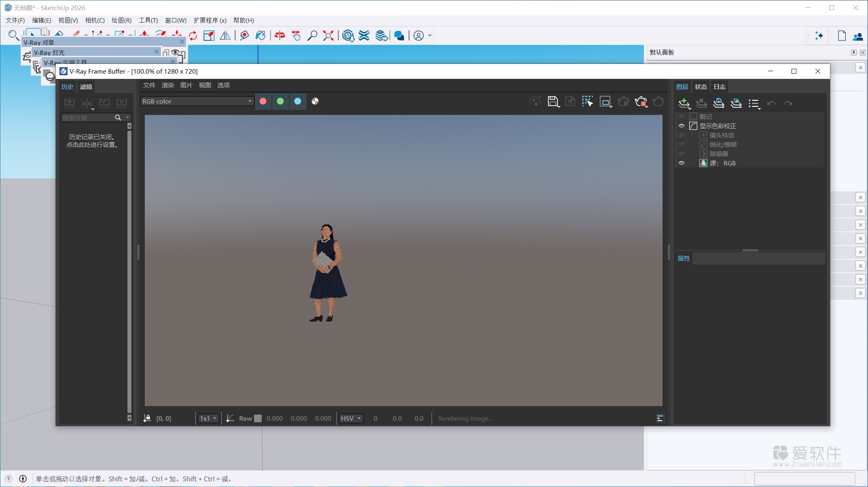The height and width of the screenshot is (487, 868).
Task: Click the checkered white balance swatch icon
Action: (x=314, y=101)
